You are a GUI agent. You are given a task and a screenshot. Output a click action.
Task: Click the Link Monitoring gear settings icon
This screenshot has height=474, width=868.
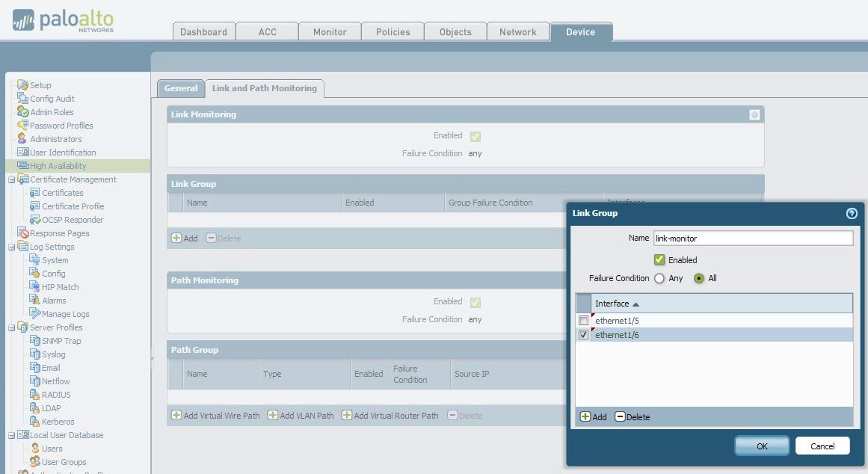754,114
